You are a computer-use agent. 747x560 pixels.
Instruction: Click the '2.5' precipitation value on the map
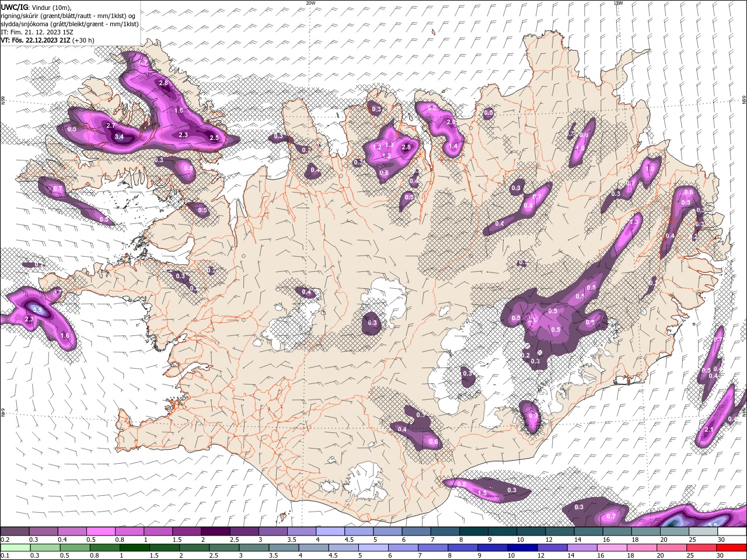click(214, 138)
